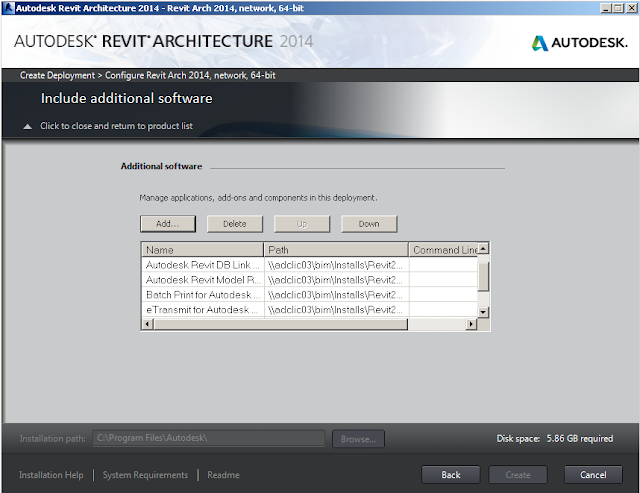This screenshot has width=640, height=493.
Task: Select the Autodesk Revit Model R... row
Action: pos(309,280)
